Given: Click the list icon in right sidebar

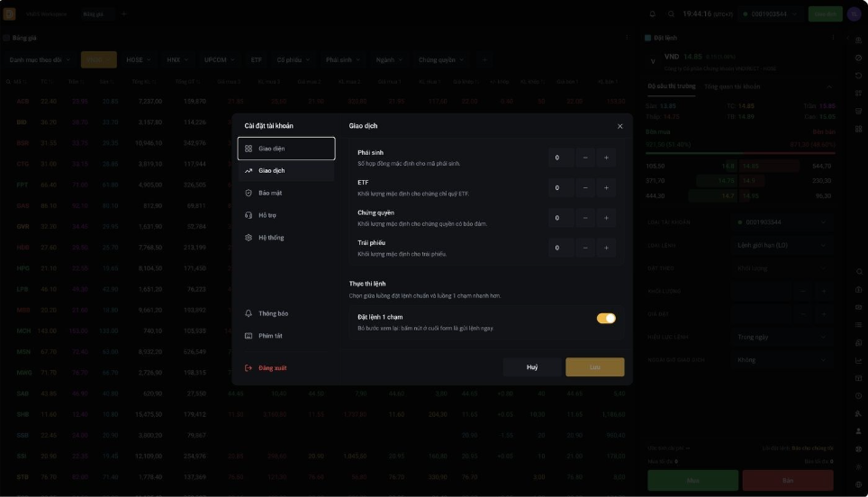Looking at the screenshot, I should 859,325.
